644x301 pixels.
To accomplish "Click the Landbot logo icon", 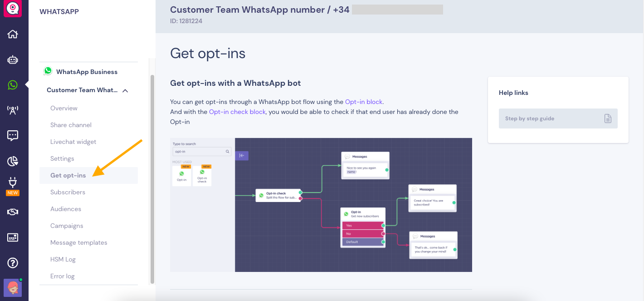I will [x=13, y=9].
